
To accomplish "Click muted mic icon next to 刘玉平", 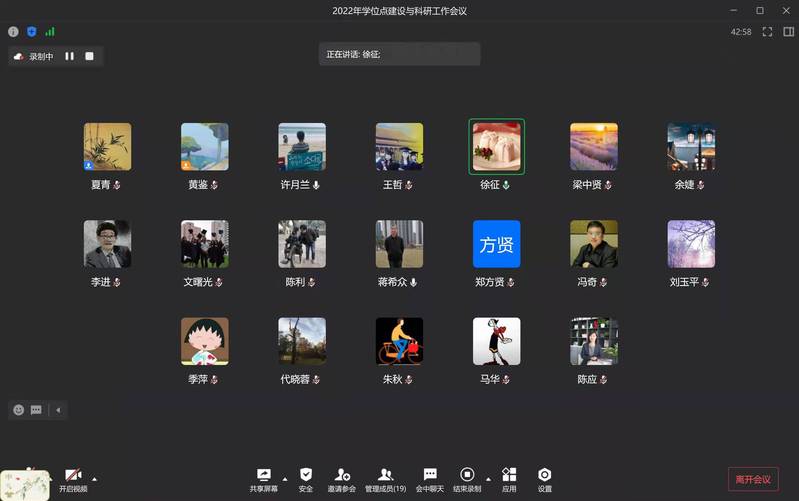I will pos(705,282).
